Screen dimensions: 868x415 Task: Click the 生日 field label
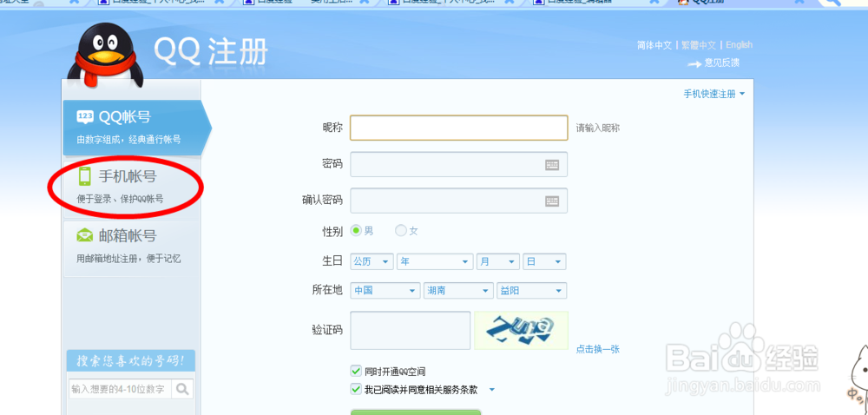click(332, 261)
